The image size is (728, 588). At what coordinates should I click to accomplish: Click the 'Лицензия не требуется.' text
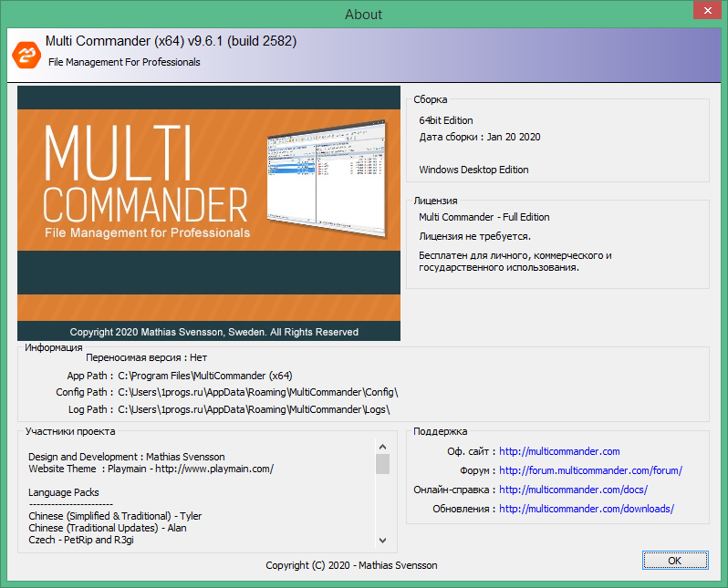(x=474, y=236)
